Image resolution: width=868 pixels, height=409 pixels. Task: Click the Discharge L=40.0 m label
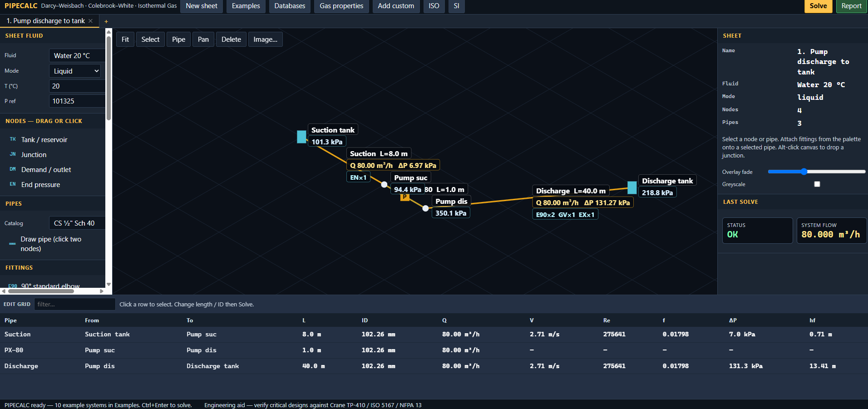[571, 191]
